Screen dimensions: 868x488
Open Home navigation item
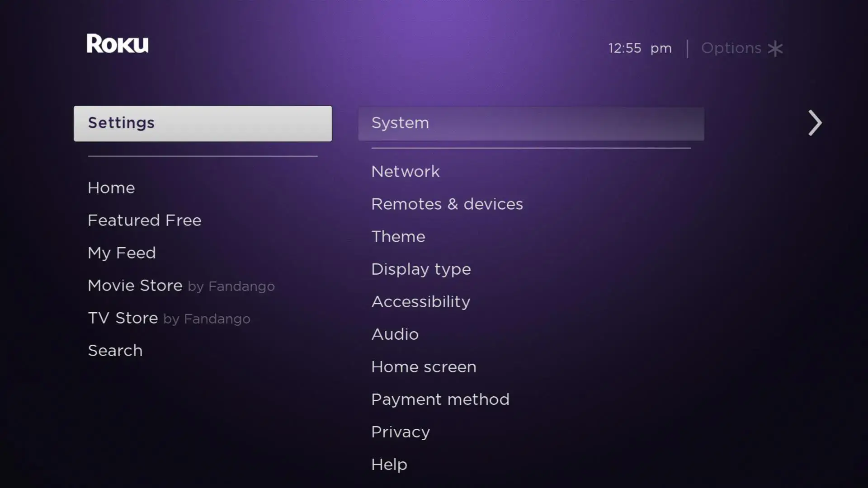point(111,187)
